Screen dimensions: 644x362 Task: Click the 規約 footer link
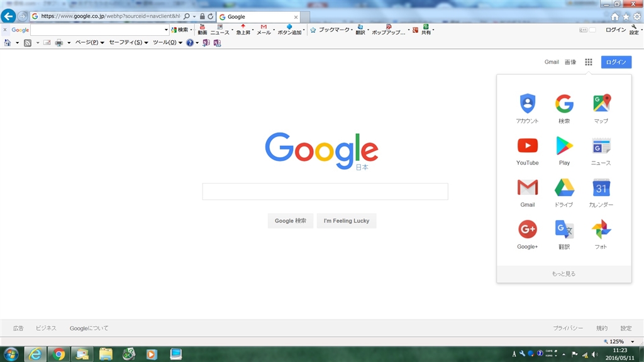[602, 328]
